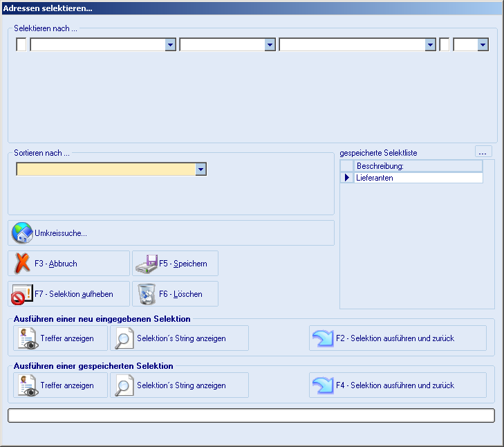Open the third wide value dropdown in Selektieren nach
This screenshot has height=447, width=504.
click(x=430, y=45)
